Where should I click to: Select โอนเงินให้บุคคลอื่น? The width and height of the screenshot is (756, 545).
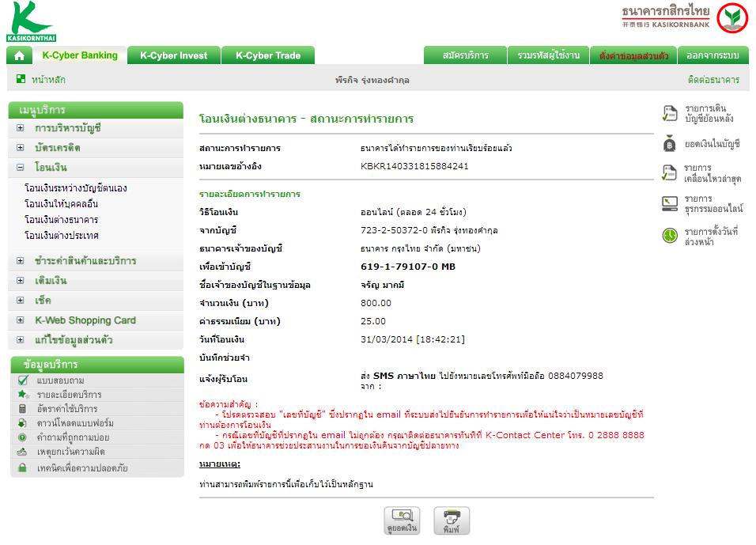coord(61,204)
